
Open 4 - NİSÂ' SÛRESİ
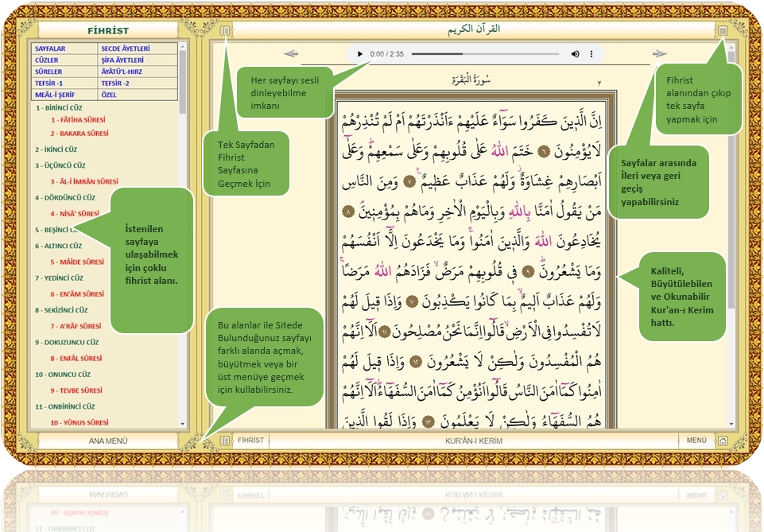pos(75,214)
